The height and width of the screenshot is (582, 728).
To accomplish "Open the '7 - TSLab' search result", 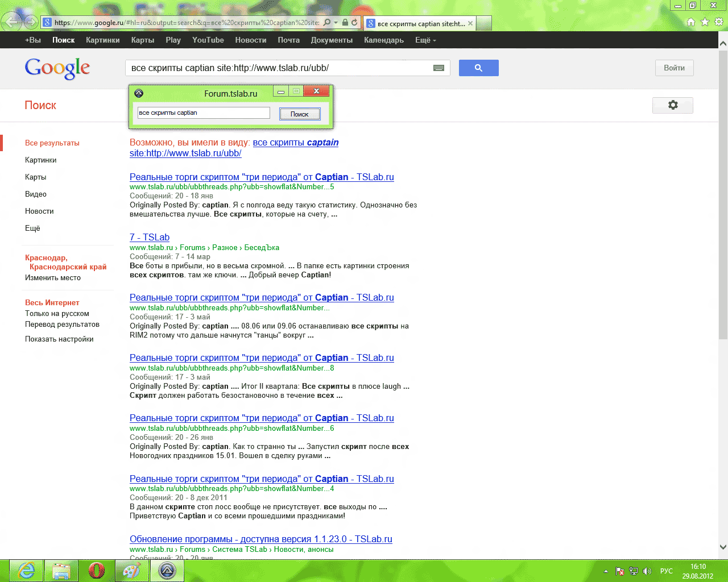I will [x=149, y=238].
